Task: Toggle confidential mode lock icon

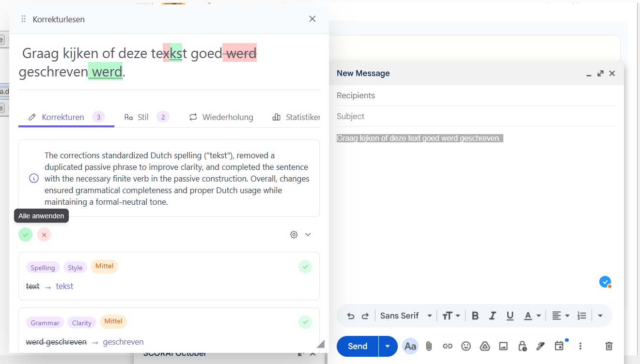Action: (x=522, y=346)
